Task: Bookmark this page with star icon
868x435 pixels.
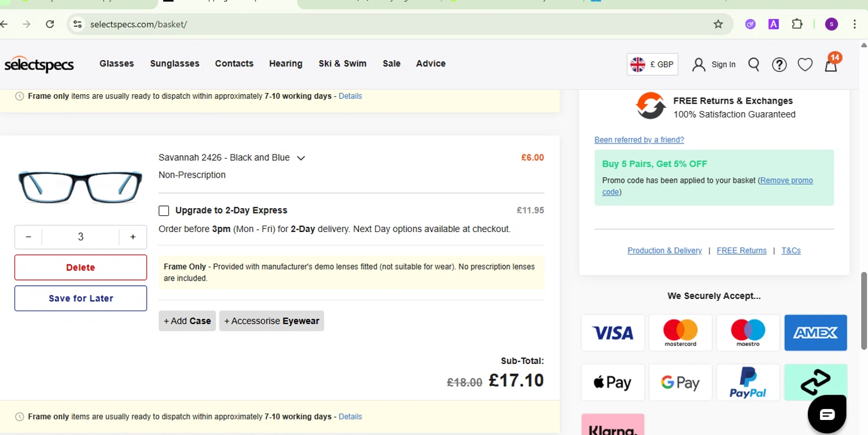Action: [718, 24]
